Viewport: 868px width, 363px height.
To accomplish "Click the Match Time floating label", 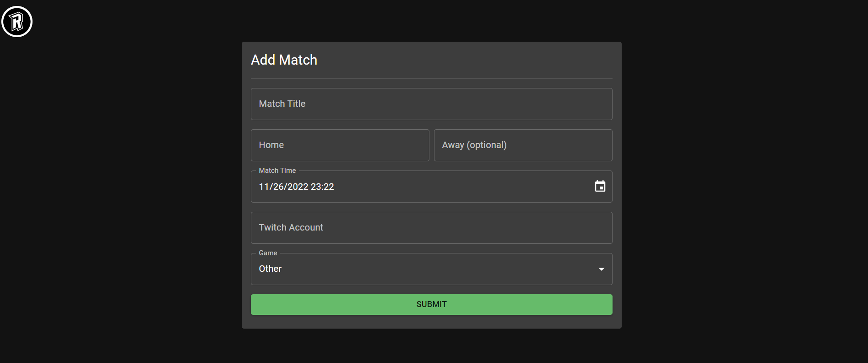I will [277, 170].
